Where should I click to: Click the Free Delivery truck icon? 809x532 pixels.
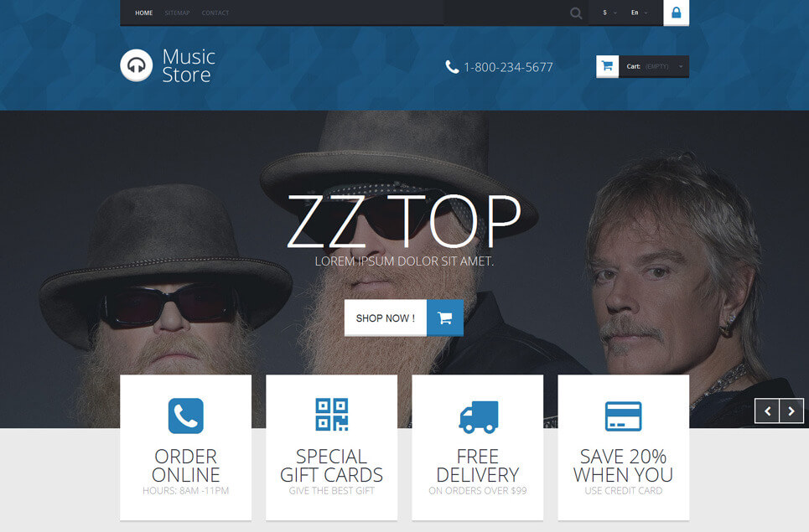point(479,416)
